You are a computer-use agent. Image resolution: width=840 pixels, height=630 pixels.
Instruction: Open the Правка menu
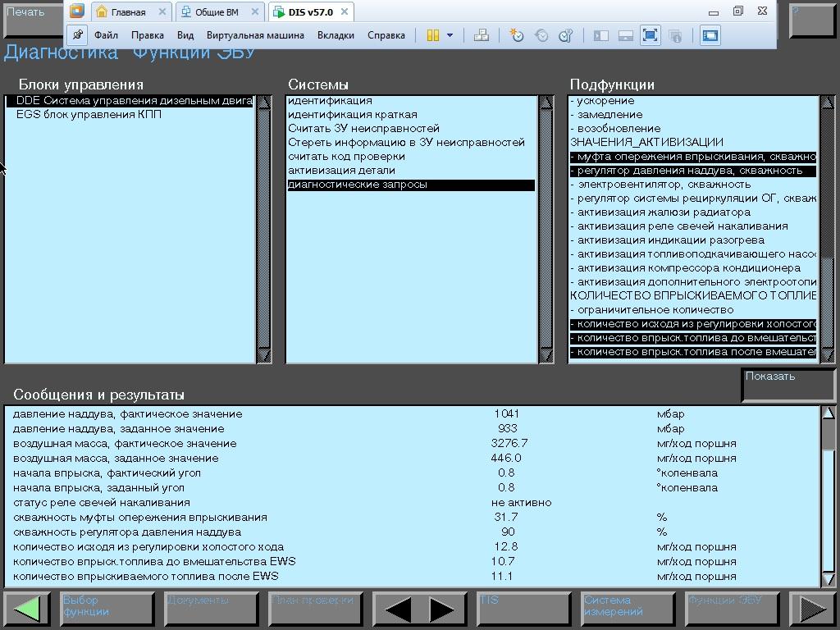point(148,35)
